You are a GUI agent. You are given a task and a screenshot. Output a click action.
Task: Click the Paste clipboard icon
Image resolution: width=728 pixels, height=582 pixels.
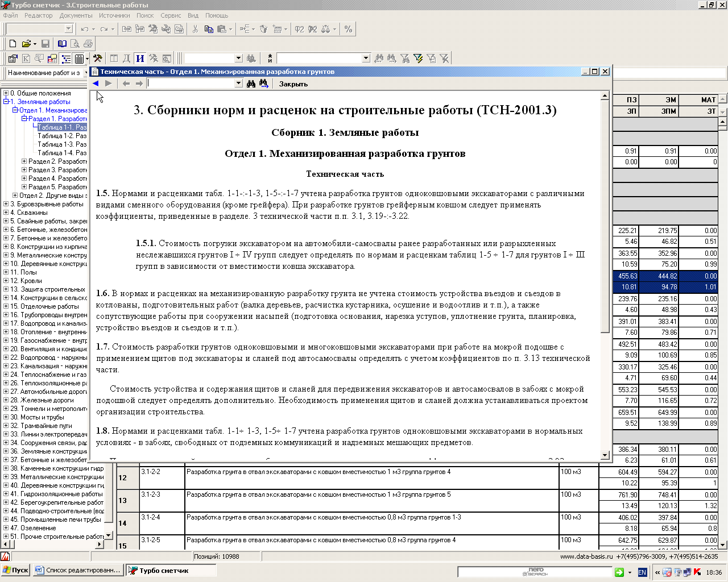tap(222, 29)
